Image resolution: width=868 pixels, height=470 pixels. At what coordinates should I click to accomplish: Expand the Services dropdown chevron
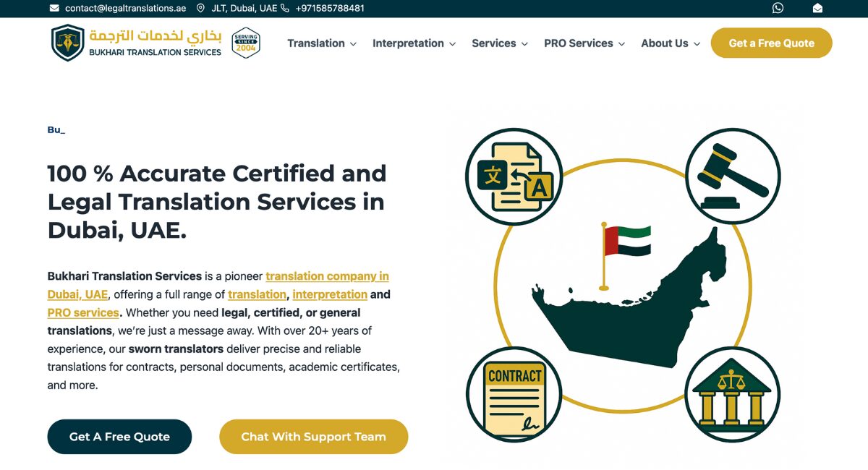coord(524,44)
